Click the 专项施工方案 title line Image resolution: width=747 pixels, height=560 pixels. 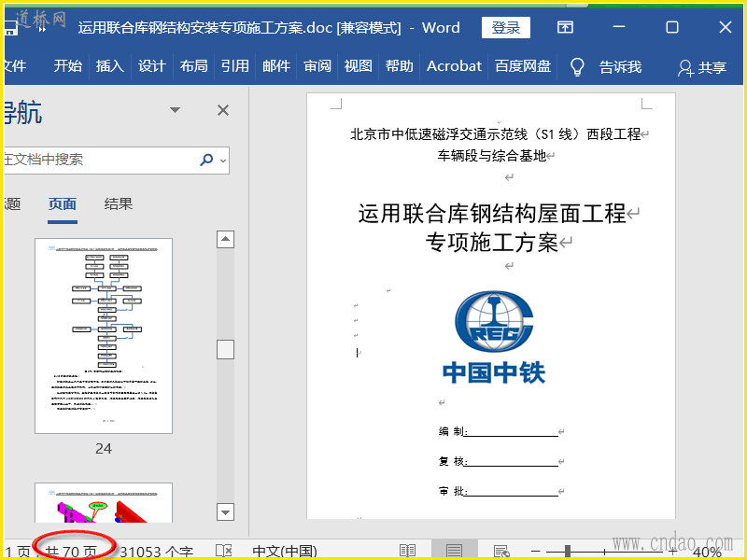491,243
